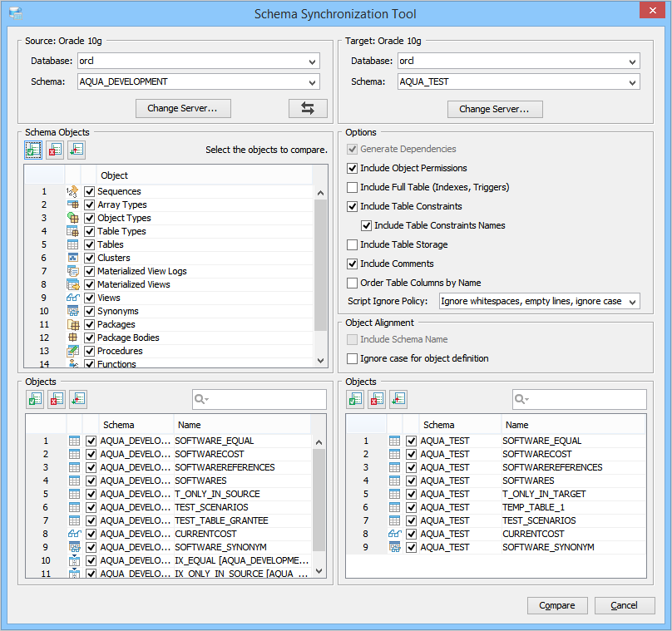This screenshot has height=631, width=672.
Task: Click the Array Types row icon
Action: click(73, 205)
